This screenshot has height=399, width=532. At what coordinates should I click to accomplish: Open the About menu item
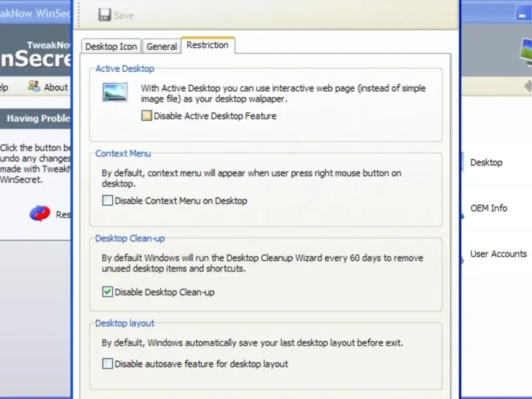[x=55, y=87]
